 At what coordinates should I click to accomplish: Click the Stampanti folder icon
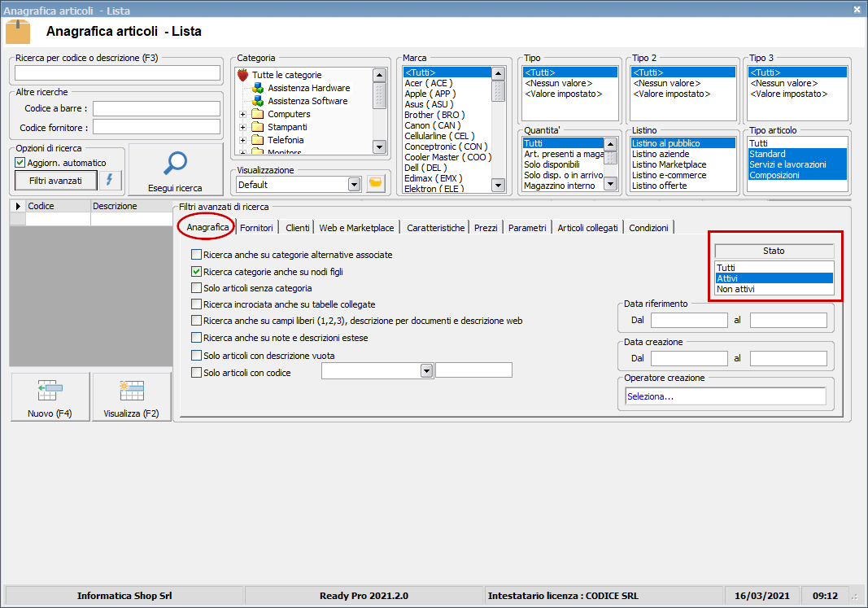coord(257,127)
